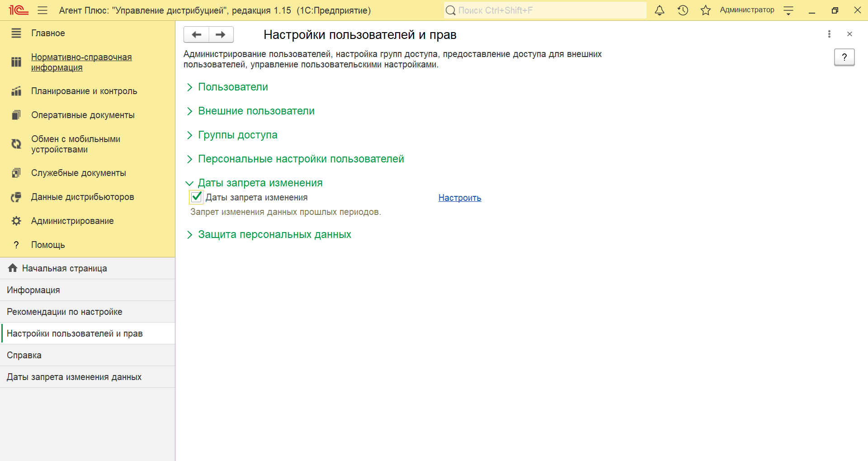Expand the Защита персональных данных section
Screen dimensions: 868x461
[190, 235]
